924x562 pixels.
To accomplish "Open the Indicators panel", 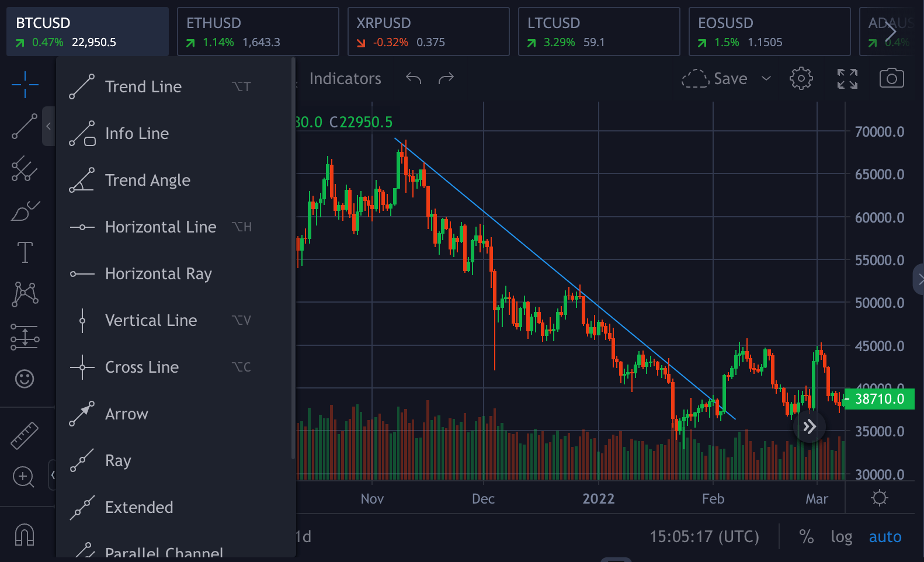I will click(345, 78).
